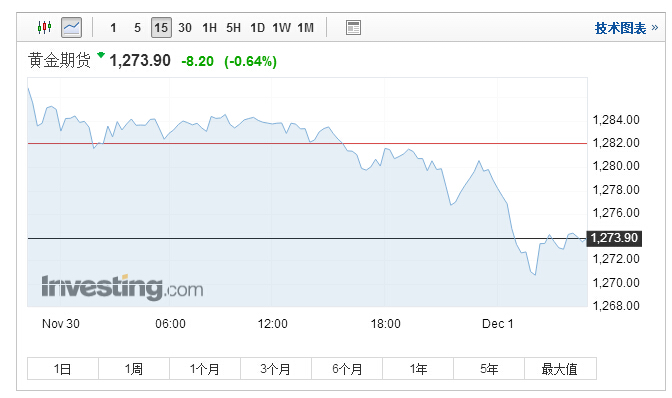Switch chart to 1D interval
This screenshot has width=672, height=398.
[257, 28]
